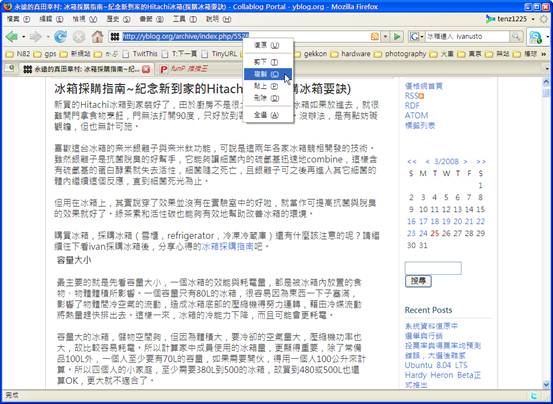
Task: Open the 歷史 (S) menu
Action: (x=118, y=19)
